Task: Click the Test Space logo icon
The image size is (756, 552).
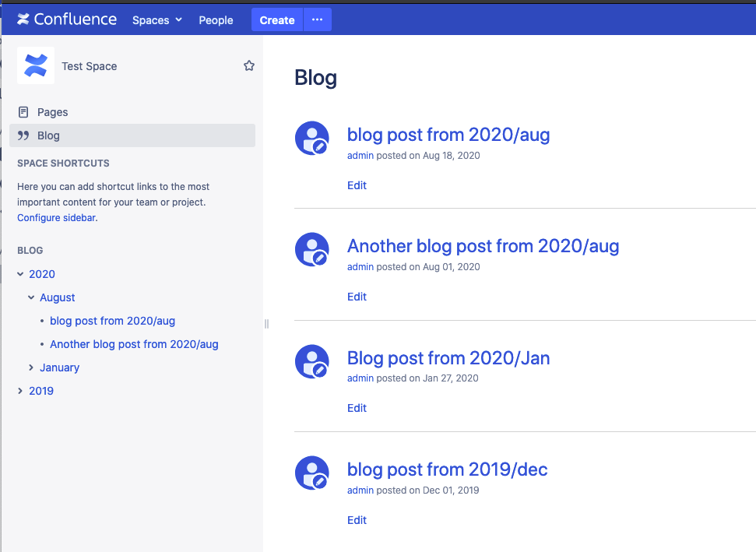Action: click(x=35, y=65)
